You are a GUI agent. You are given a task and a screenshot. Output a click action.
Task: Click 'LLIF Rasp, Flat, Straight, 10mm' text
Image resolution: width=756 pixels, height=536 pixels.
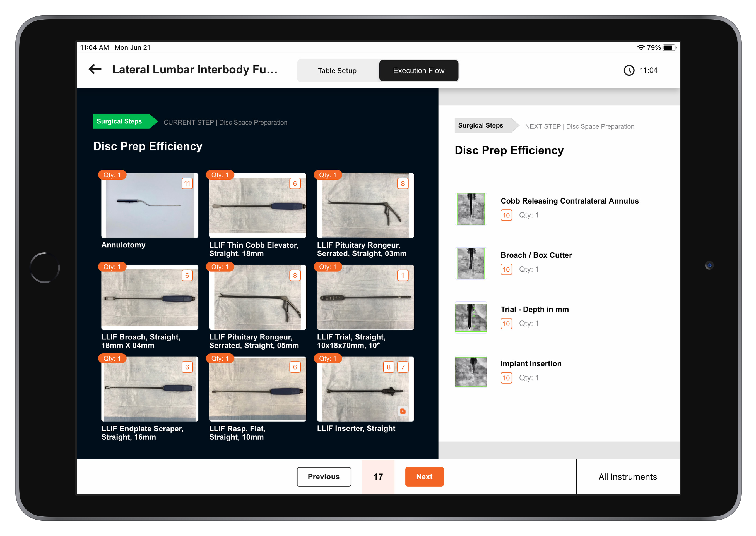[x=237, y=433]
